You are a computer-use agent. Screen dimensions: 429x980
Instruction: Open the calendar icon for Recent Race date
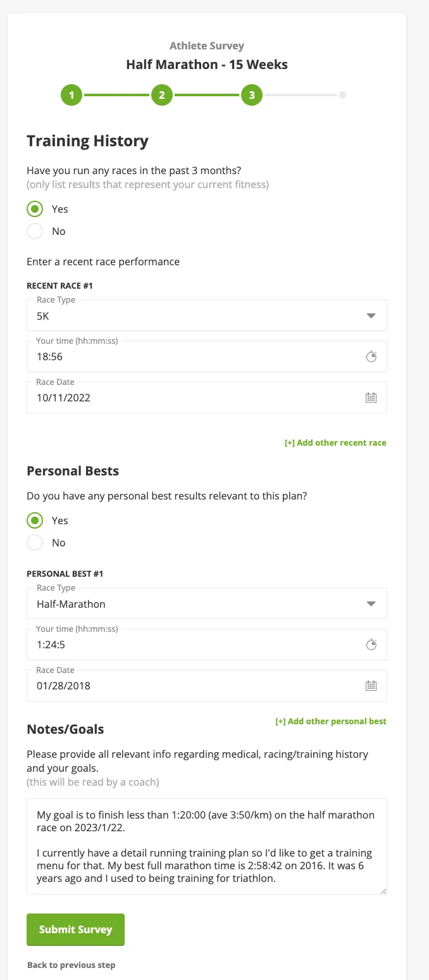[x=371, y=398]
